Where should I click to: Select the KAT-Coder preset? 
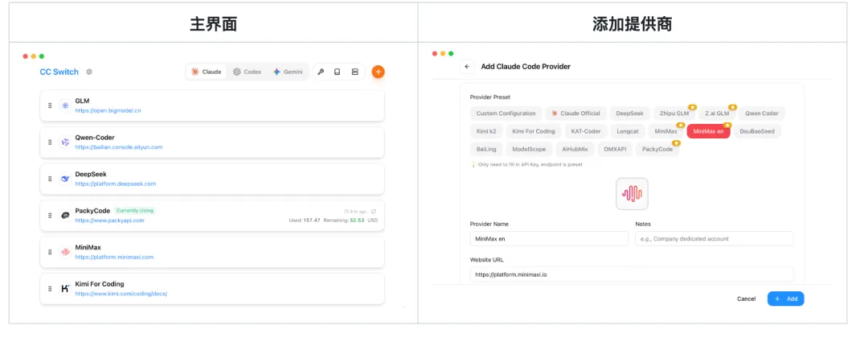(586, 132)
